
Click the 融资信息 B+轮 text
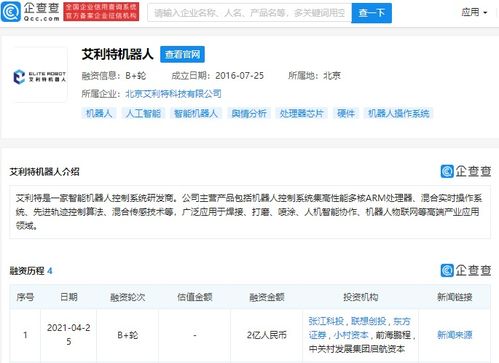(x=114, y=76)
